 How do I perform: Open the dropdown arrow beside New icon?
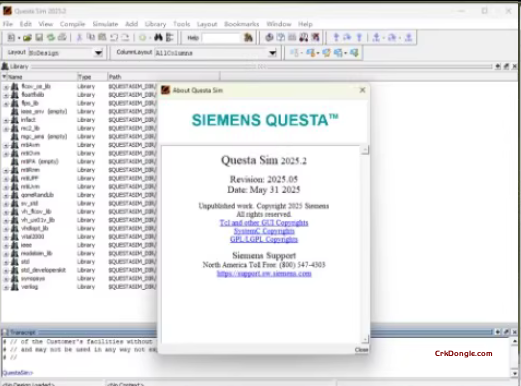pyautogui.click(x=19, y=38)
